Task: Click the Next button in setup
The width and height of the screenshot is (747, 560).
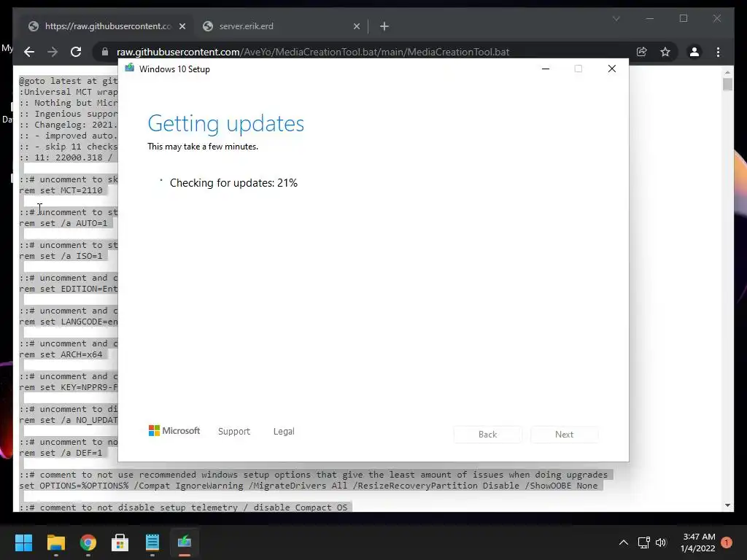Action: coord(564,435)
